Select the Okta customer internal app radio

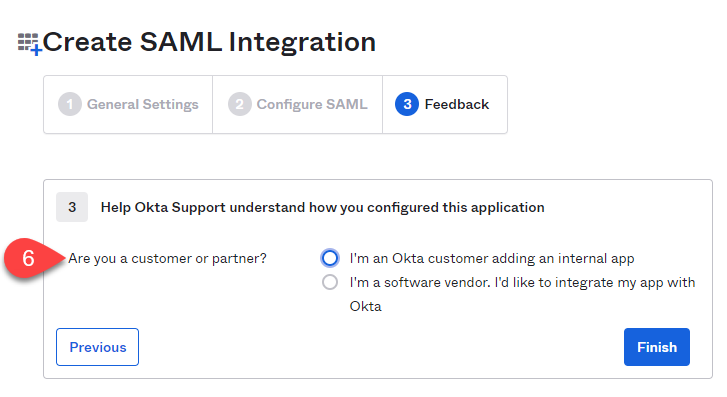330,258
